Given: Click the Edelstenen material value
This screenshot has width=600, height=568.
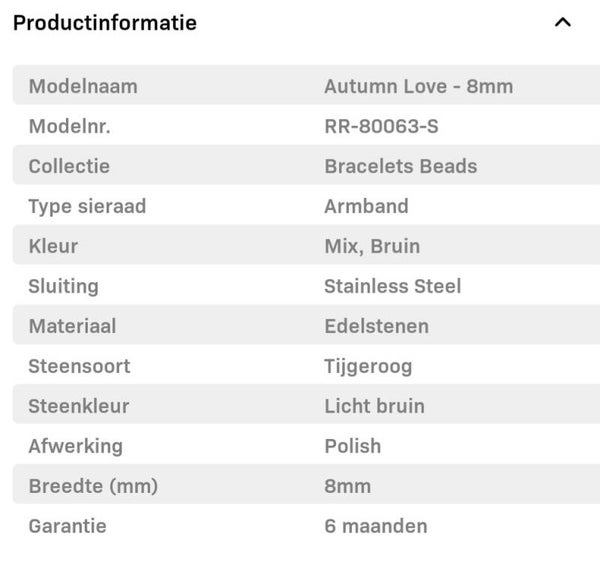Looking at the screenshot, I should pyautogui.click(x=376, y=326).
